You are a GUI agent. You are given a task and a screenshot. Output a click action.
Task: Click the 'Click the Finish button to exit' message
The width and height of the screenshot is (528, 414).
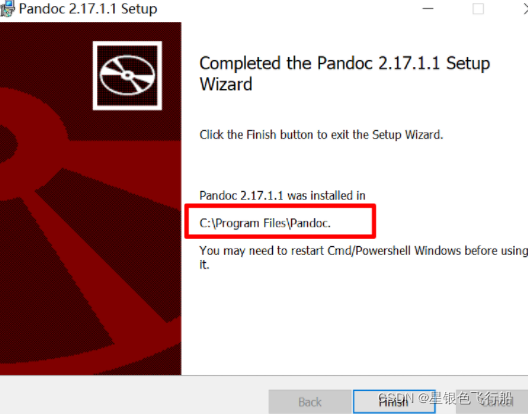[321, 134]
